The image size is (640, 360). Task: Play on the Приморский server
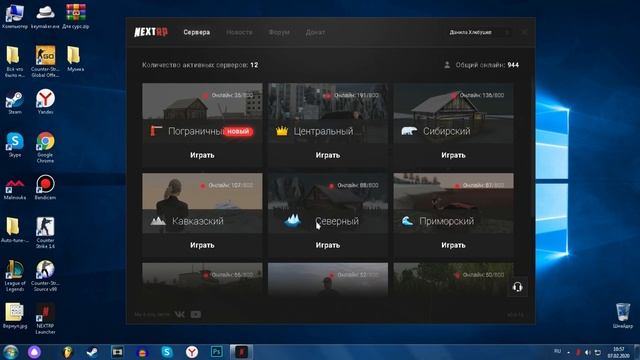(453, 245)
